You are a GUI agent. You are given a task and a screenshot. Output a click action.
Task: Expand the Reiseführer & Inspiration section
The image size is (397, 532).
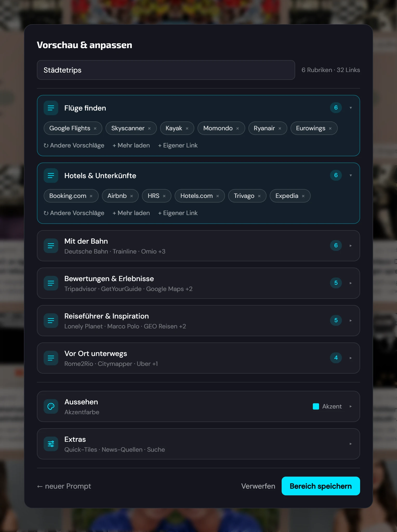click(x=351, y=321)
